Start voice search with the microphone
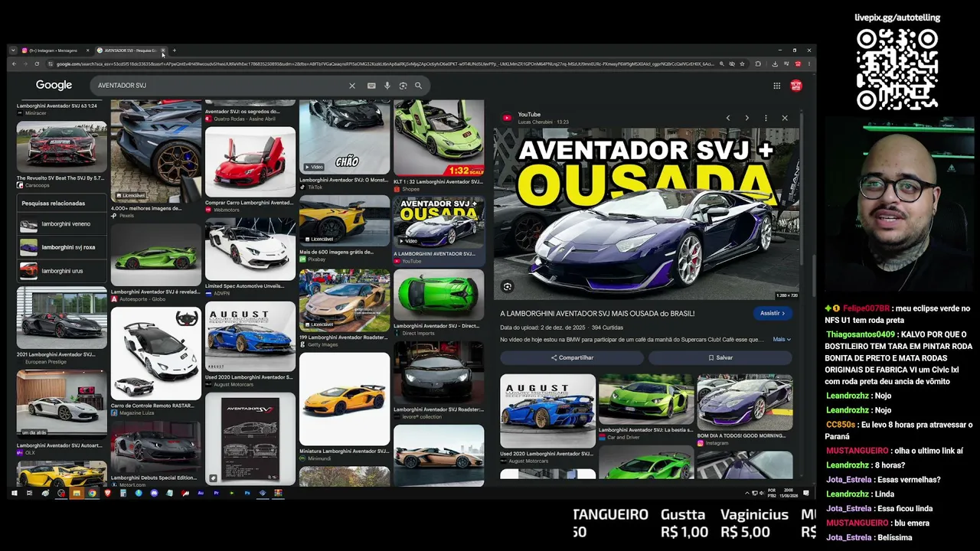The height and width of the screenshot is (551, 980). [387, 86]
